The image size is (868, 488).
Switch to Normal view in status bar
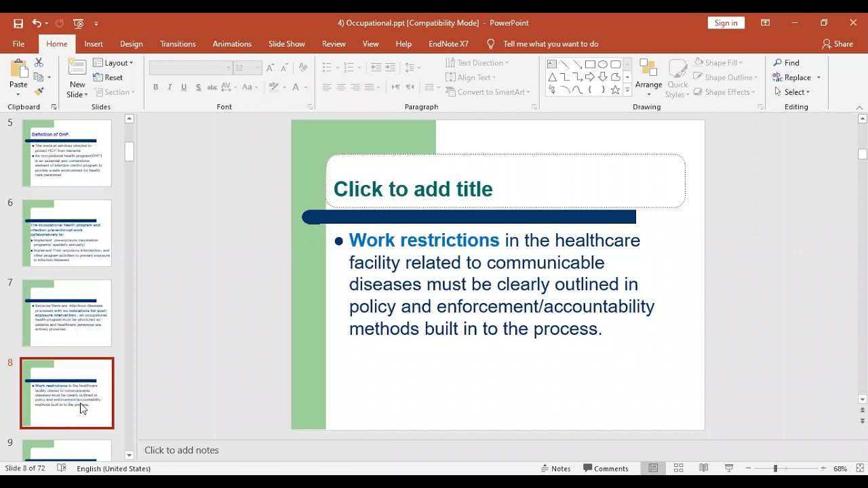(653, 468)
